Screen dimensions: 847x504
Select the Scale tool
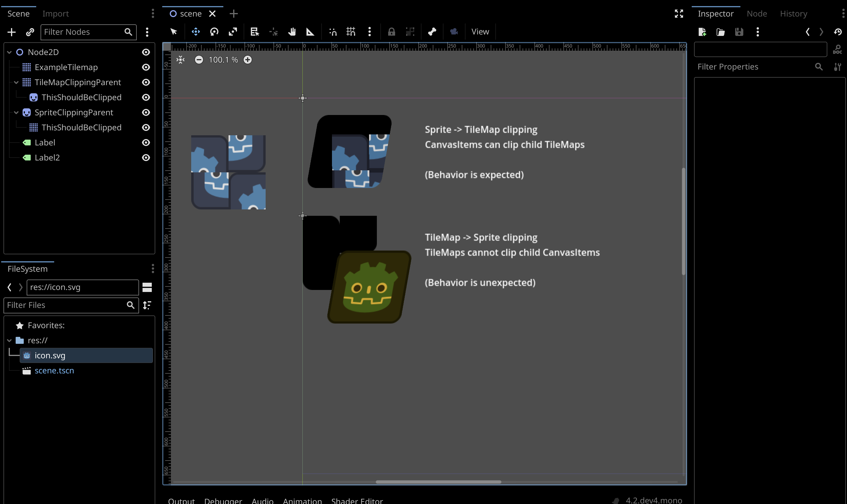coord(233,32)
